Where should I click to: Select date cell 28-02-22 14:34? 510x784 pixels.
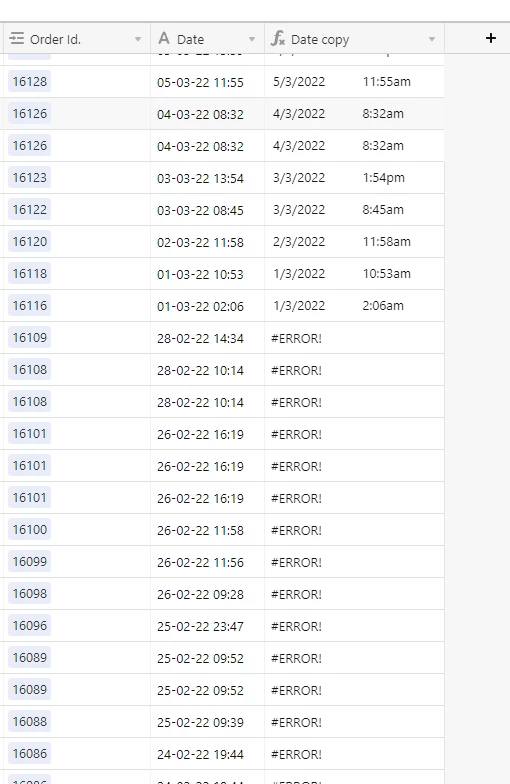pyautogui.click(x=208, y=338)
